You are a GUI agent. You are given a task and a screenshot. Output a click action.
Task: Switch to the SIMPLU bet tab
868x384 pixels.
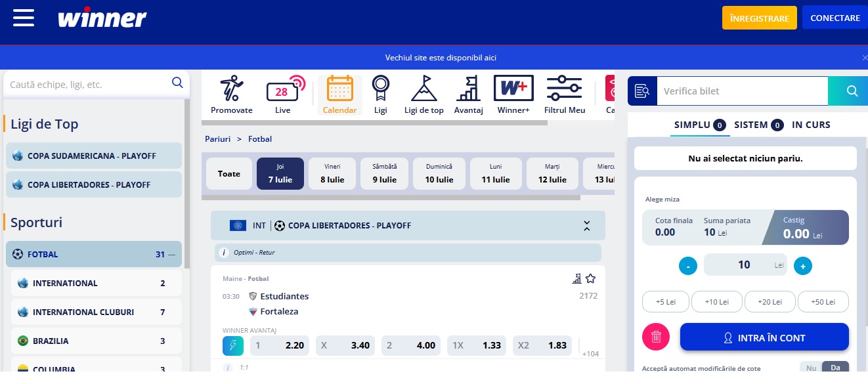pyautogui.click(x=699, y=125)
